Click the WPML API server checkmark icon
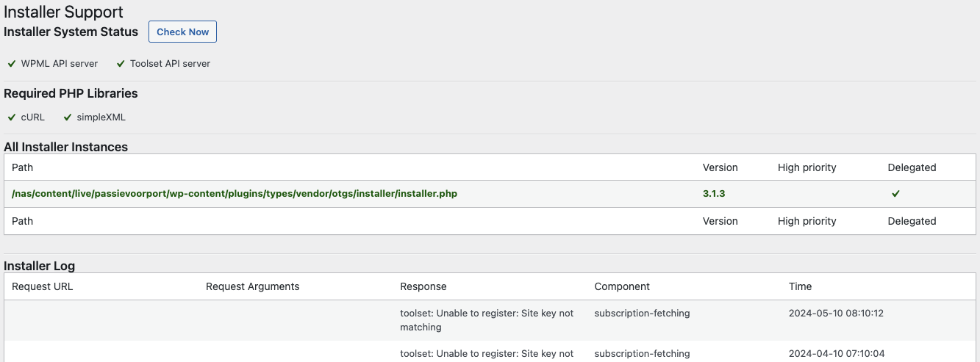Image resolution: width=980 pixels, height=362 pixels. (x=12, y=64)
